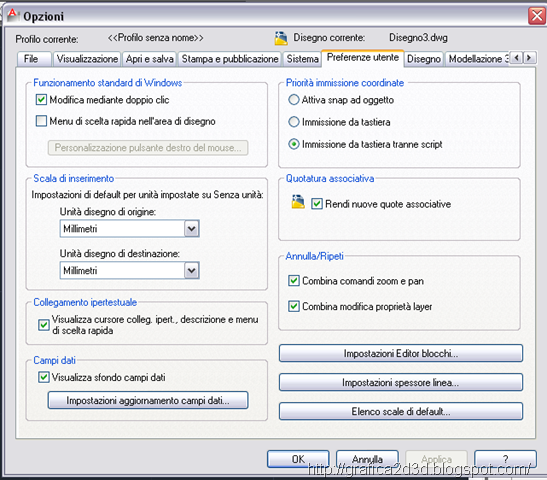This screenshot has height=480, width=547.
Task: Toggle Visualizza cursore colleg. ipert. checkbox
Action: pos(44,325)
